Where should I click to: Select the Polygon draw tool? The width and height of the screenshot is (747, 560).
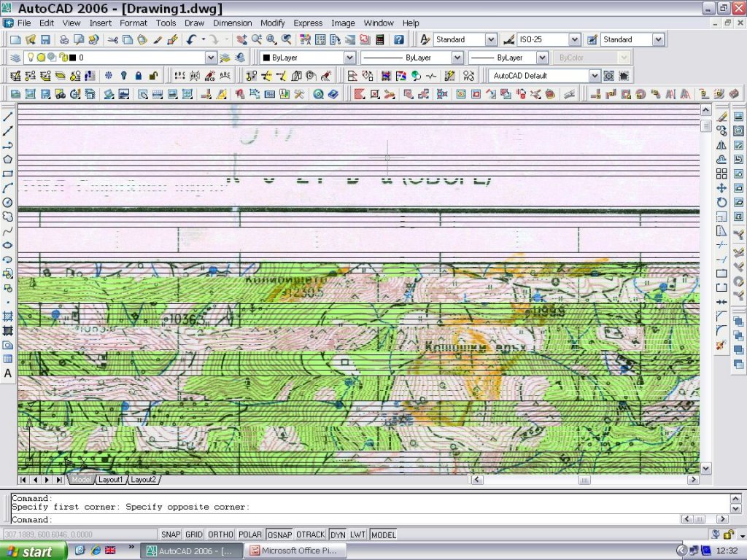coord(8,160)
